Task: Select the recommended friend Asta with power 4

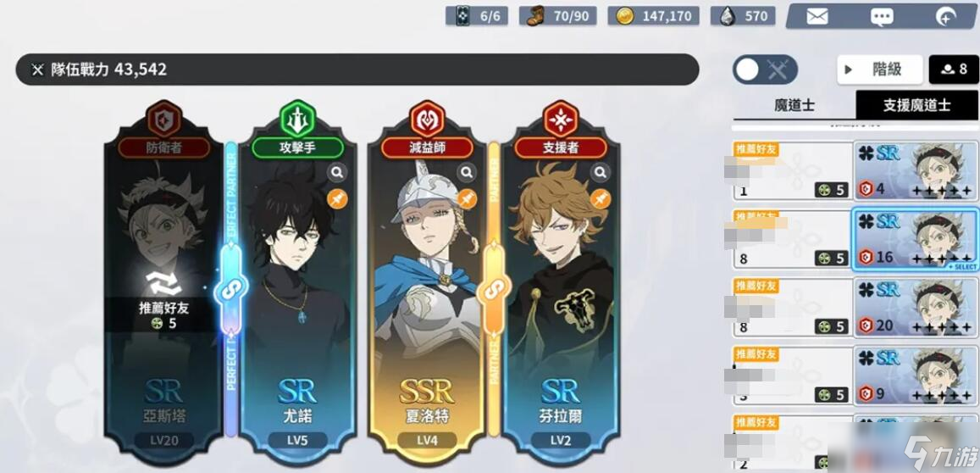Action: 916,170
